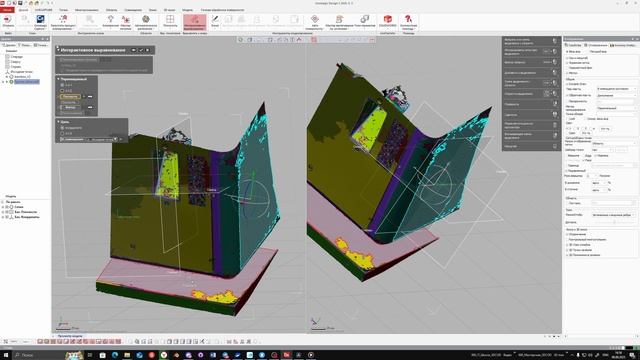The width and height of the screenshot is (640, 360).
Task: Switch to the LiveCapture ribbon tab
Action: (43, 10)
